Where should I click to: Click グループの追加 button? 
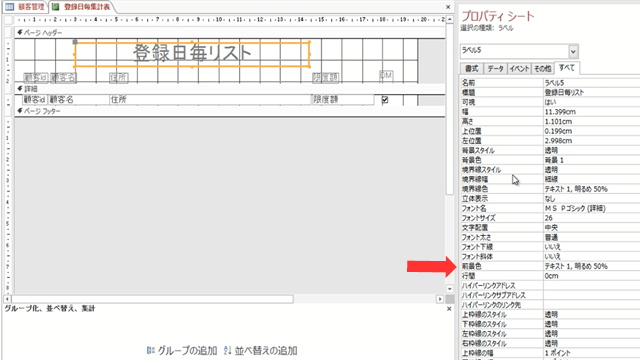click(182, 350)
